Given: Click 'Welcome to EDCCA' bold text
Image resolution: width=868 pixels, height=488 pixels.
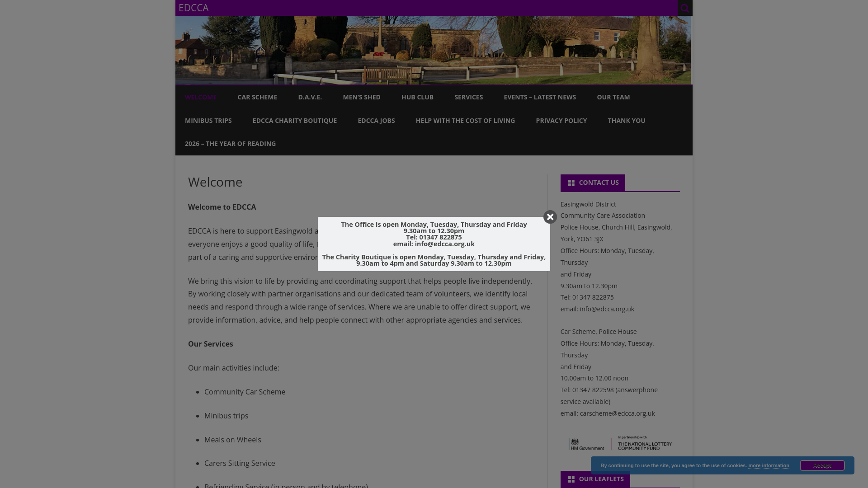Looking at the screenshot, I should click(222, 207).
